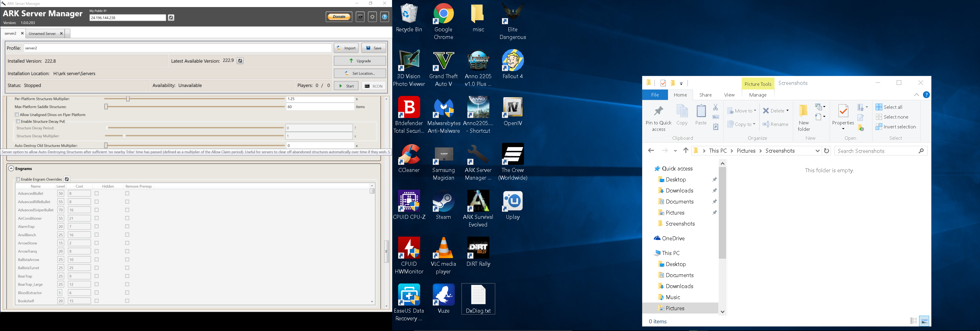The height and width of the screenshot is (331, 980).
Task: Refresh the latest available version
Action: 240,61
